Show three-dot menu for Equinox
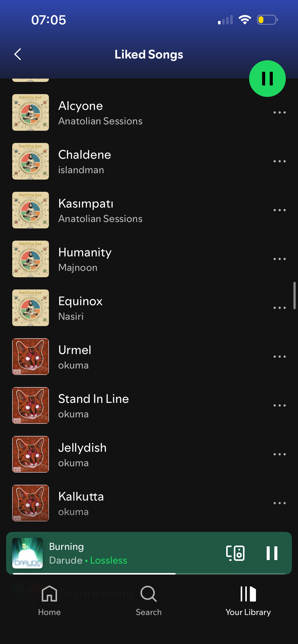Screen dimensions: 298x644 tap(280, 308)
